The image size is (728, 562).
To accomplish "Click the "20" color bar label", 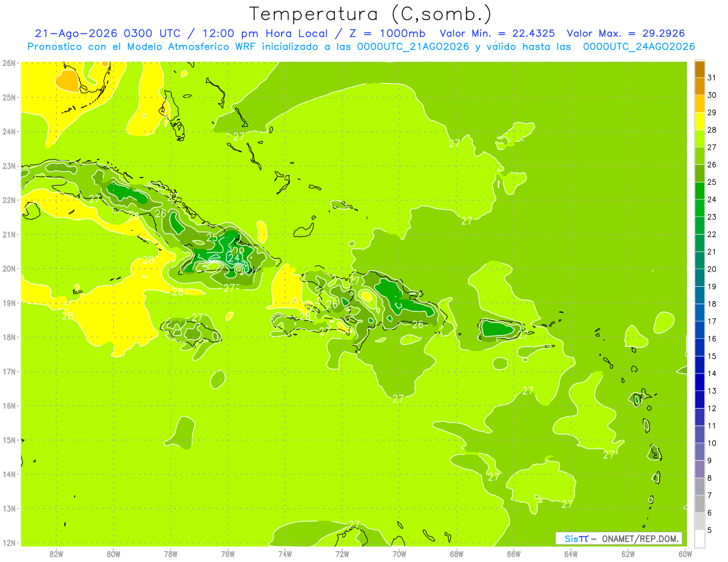I will point(712,269).
